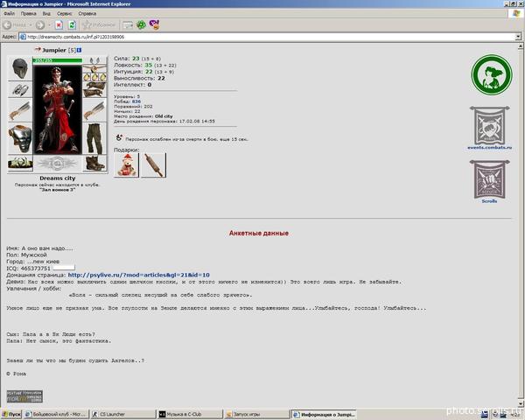Open the Файл menu

[10, 14]
